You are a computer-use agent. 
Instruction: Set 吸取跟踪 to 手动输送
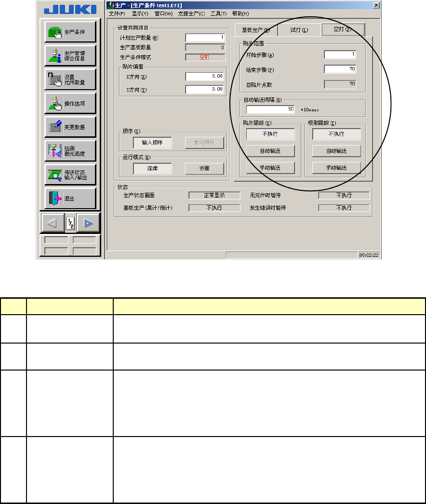click(336, 168)
